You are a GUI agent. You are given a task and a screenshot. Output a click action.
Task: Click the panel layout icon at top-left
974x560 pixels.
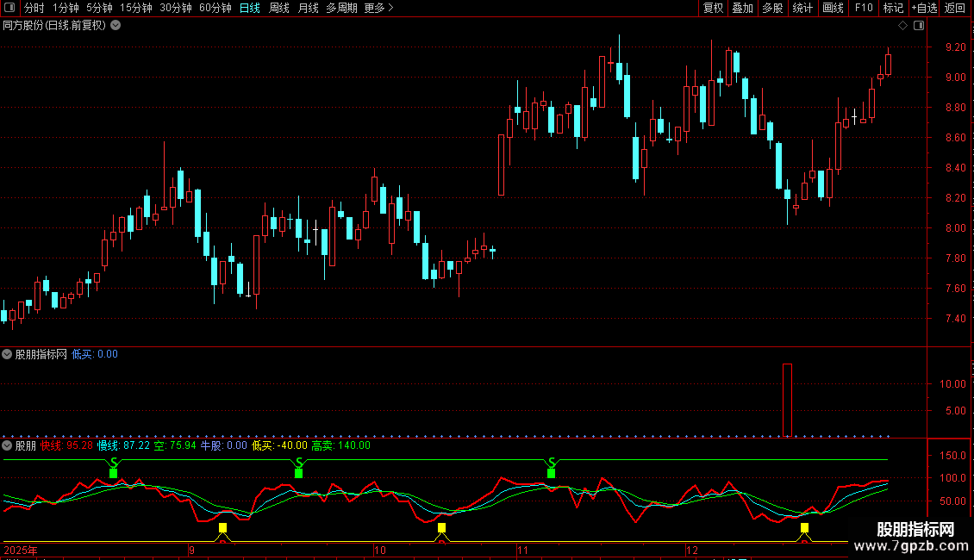coord(9,8)
